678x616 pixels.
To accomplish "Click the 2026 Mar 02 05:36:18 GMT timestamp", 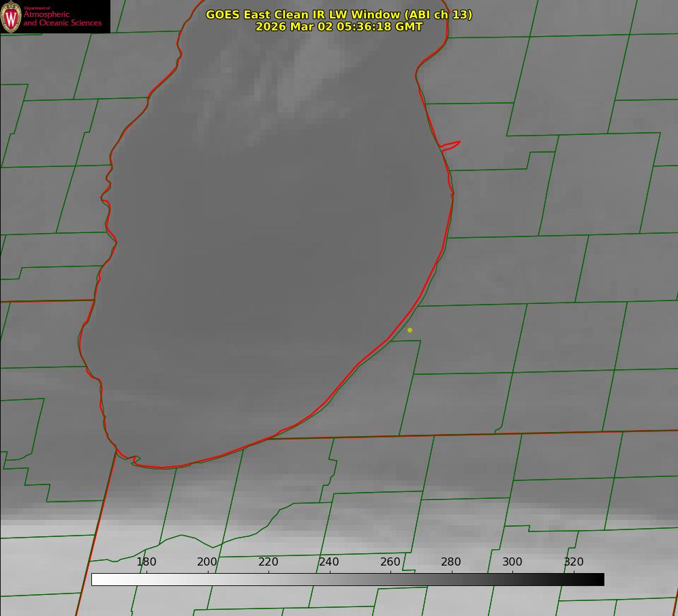I will tap(339, 27).
